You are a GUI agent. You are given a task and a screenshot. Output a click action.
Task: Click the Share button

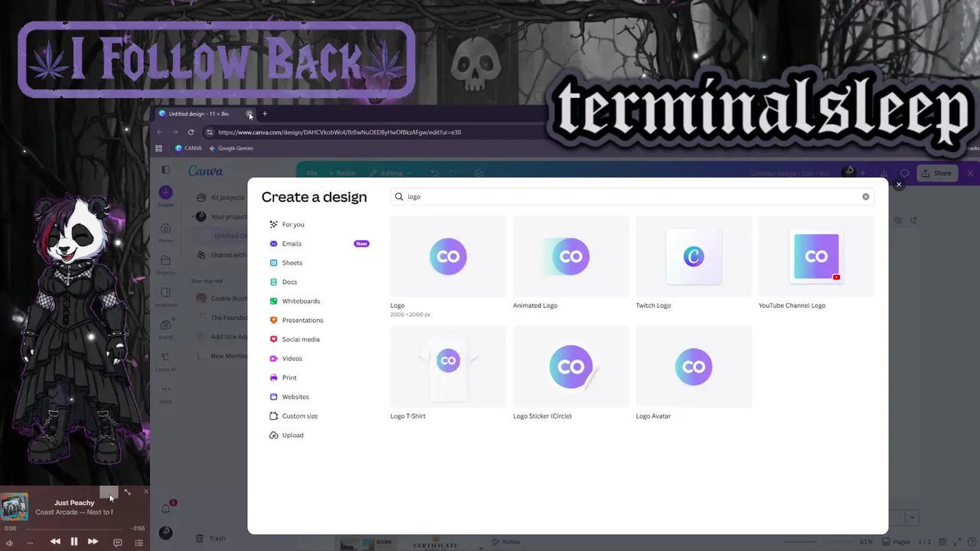pyautogui.click(x=936, y=173)
